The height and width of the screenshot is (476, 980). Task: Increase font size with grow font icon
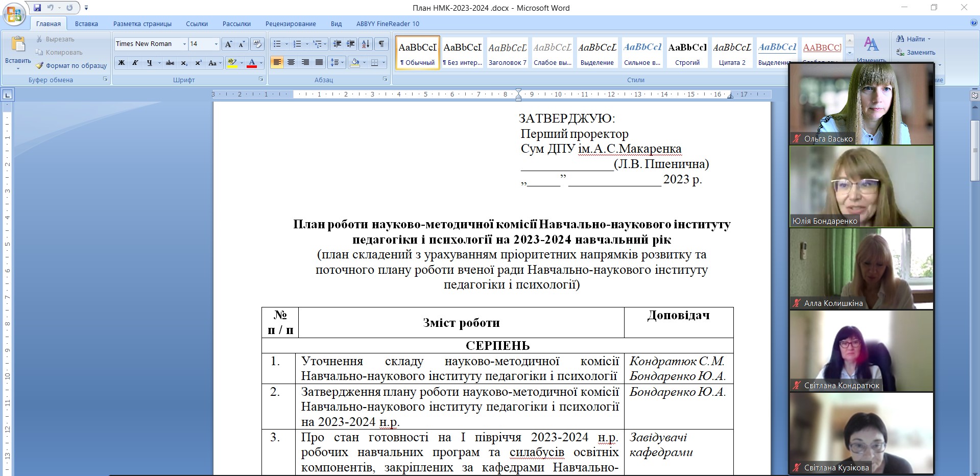pyautogui.click(x=228, y=44)
